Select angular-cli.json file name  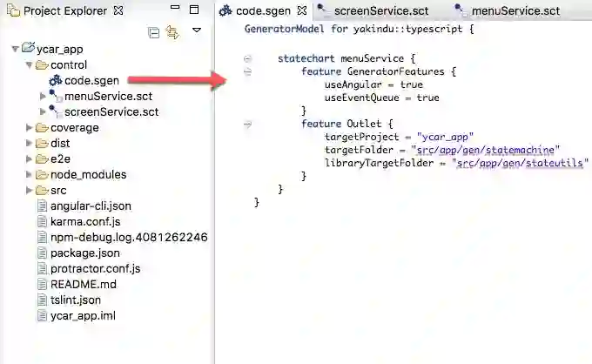click(x=91, y=206)
